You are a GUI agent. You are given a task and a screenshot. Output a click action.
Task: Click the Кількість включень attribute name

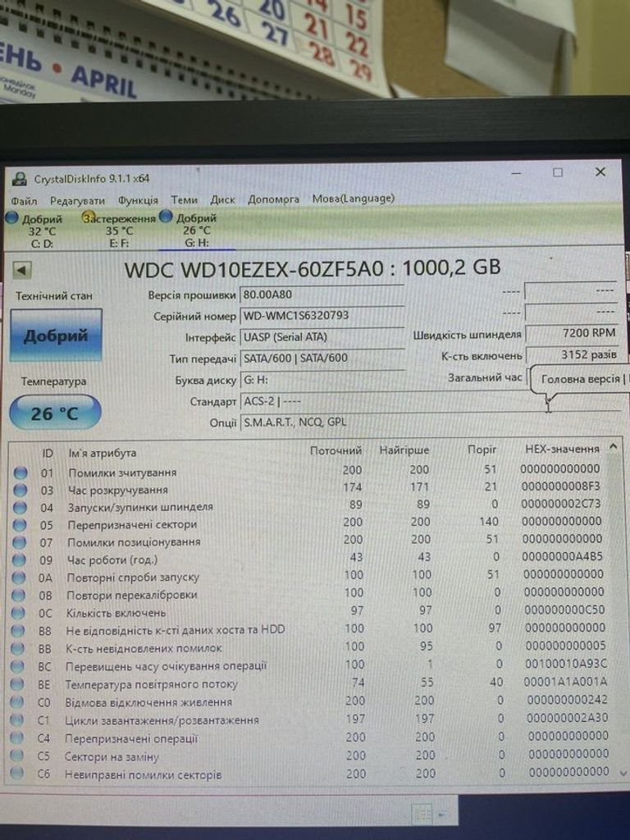[116, 613]
